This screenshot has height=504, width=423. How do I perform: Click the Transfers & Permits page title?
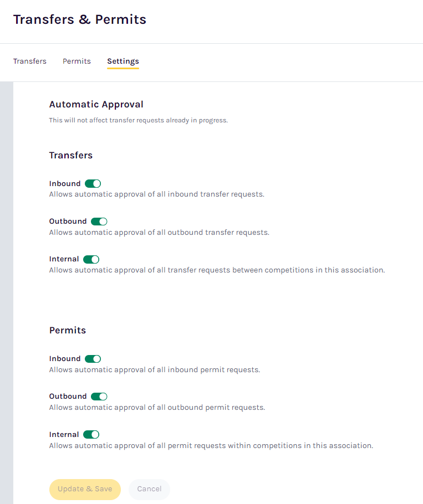(80, 19)
